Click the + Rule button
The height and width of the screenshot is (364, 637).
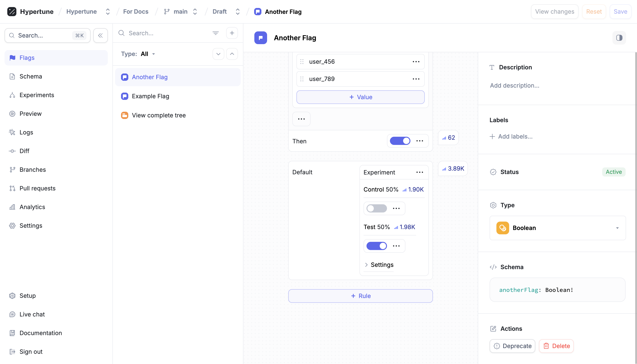pos(360,296)
